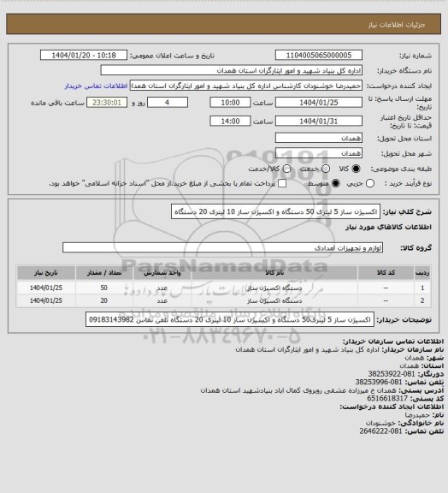Click the کد کالا column header
Viewport: 448px width, 493px height.
(x=386, y=272)
